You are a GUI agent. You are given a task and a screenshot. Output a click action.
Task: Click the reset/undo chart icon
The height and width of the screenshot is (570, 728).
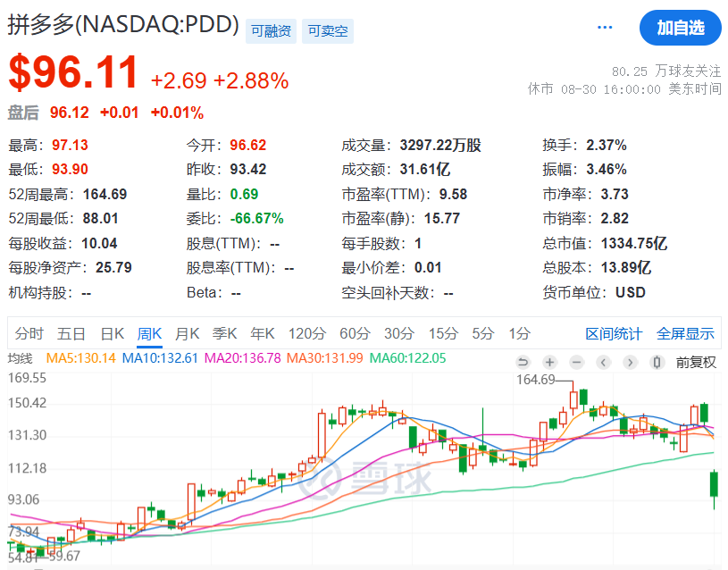point(523,363)
